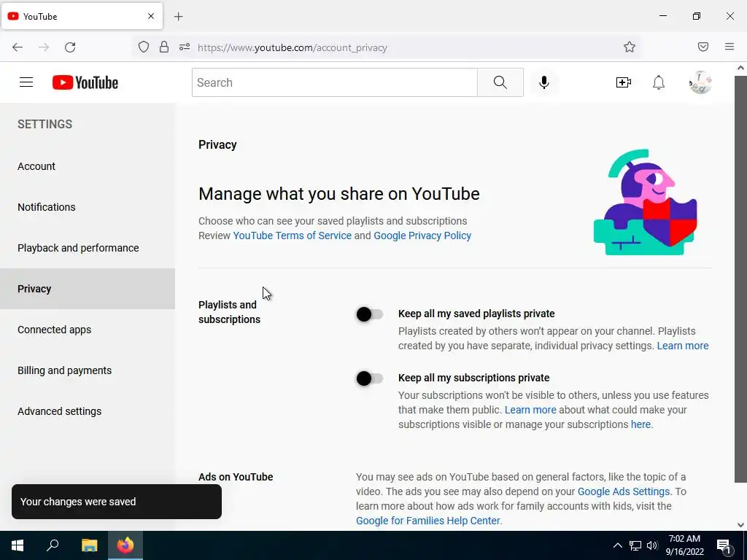Open the YouTube hamburger guide menu
This screenshot has width=747, height=560.
point(26,82)
